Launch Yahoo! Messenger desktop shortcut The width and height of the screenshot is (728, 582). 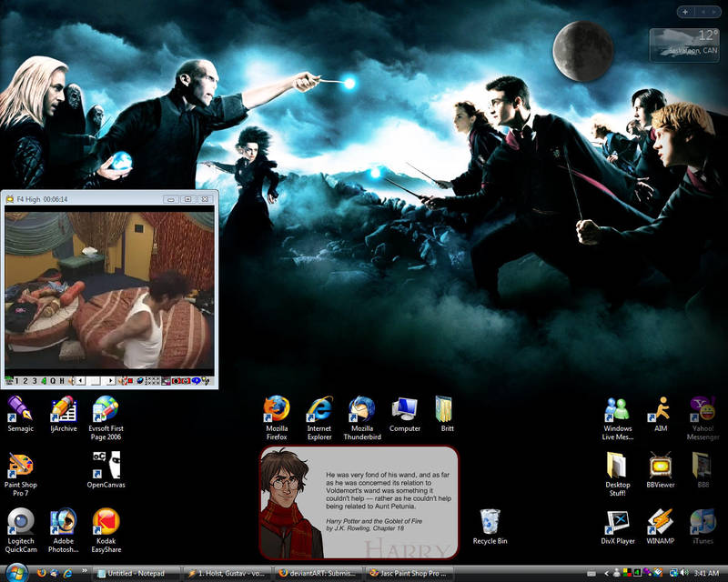click(703, 418)
